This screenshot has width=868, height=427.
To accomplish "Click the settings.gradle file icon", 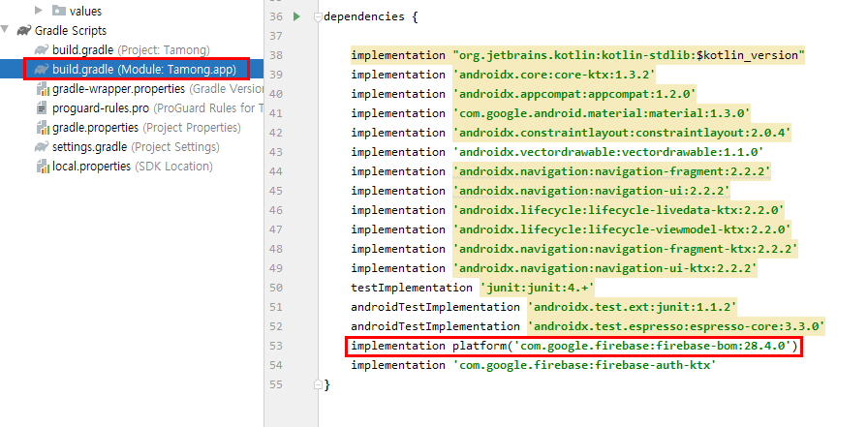I will click(x=42, y=147).
